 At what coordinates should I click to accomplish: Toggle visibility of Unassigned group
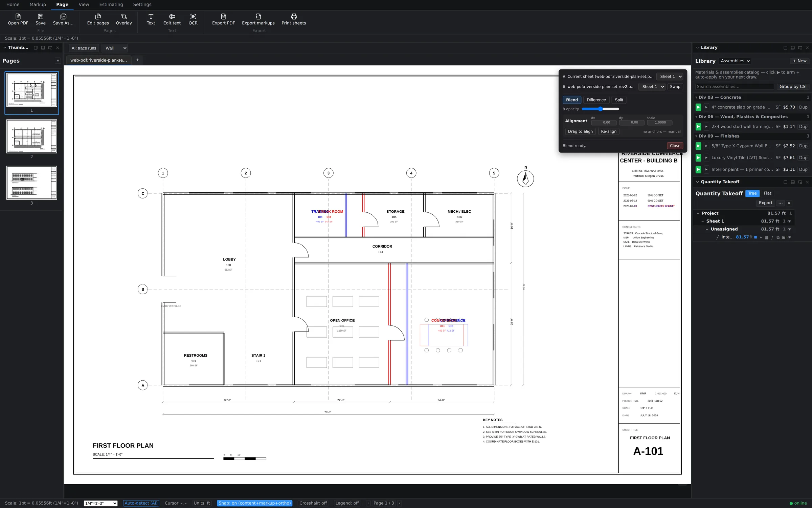click(789, 229)
